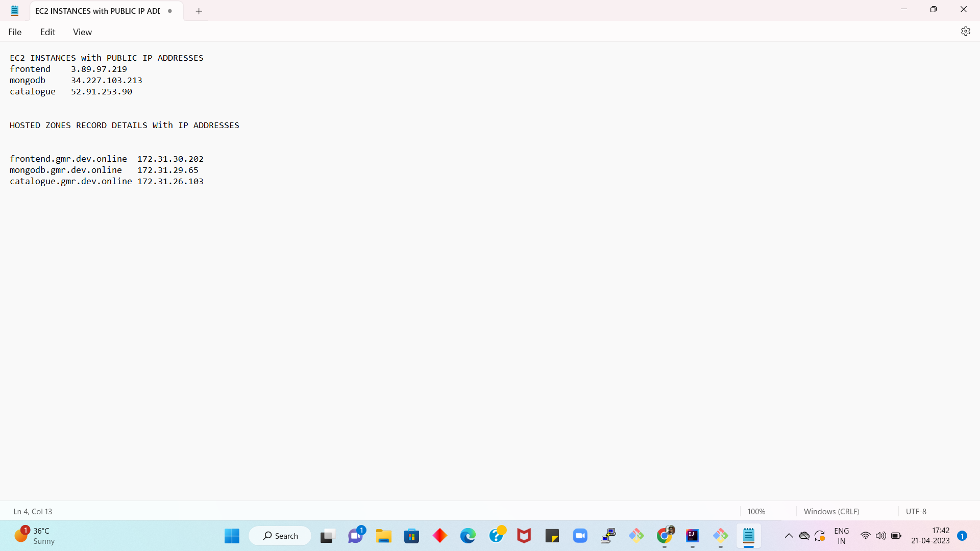Expand hidden icons in the system tray
This screenshot has height=551, width=980.
[789, 536]
